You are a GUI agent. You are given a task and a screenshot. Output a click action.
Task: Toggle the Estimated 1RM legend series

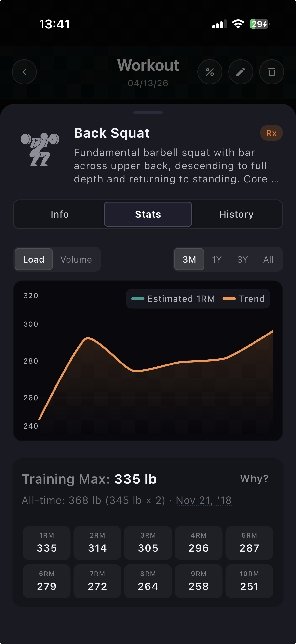(173, 299)
